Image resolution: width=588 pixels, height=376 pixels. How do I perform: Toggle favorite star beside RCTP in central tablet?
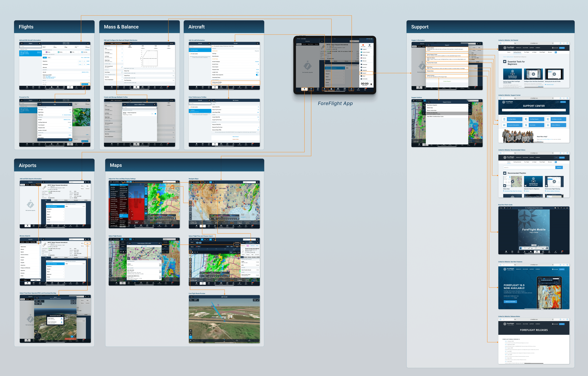pyautogui.click(x=322, y=41)
